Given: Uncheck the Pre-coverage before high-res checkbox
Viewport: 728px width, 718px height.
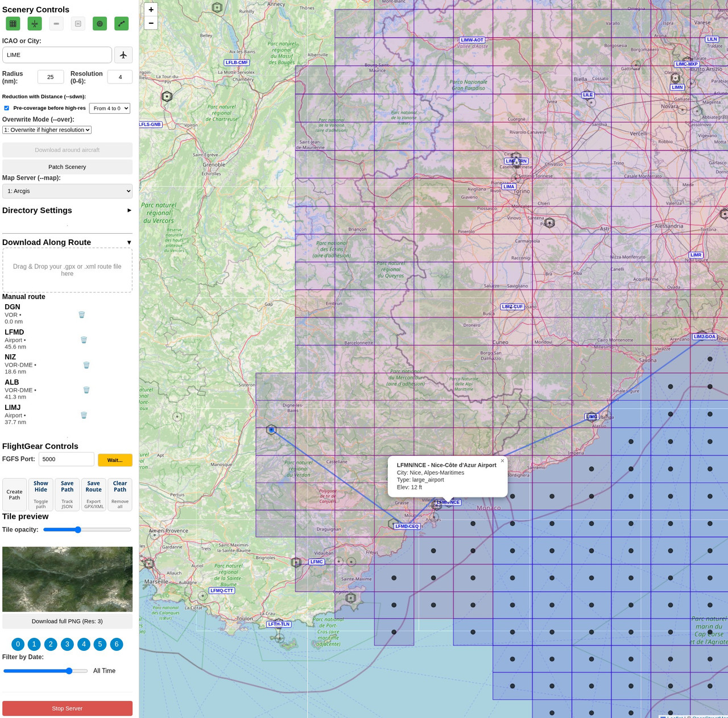Looking at the screenshot, I should 7,108.
